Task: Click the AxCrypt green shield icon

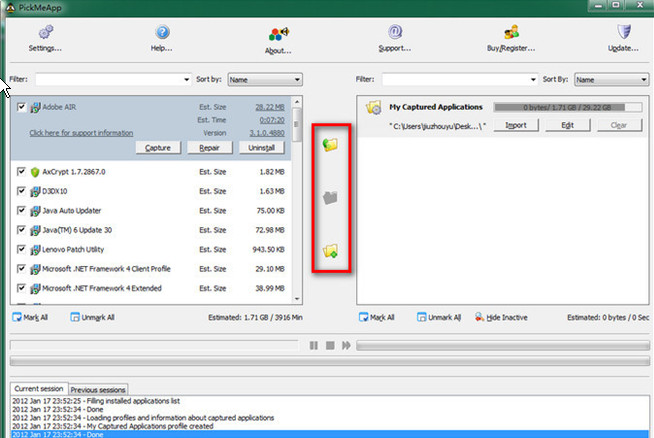Action: [35, 172]
